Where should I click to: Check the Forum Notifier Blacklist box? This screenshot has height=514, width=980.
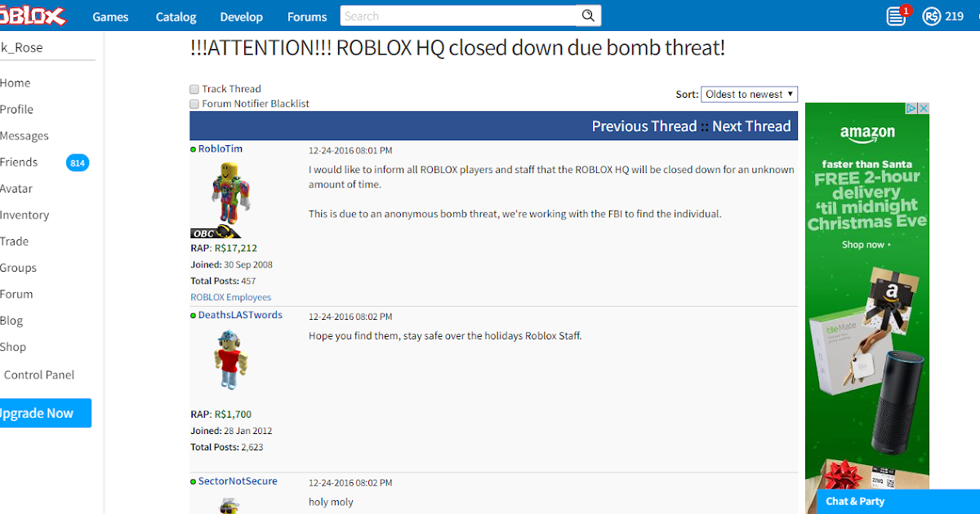click(194, 104)
